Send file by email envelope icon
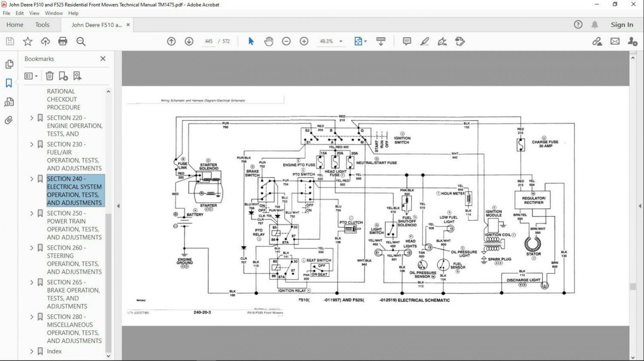 pos(615,41)
